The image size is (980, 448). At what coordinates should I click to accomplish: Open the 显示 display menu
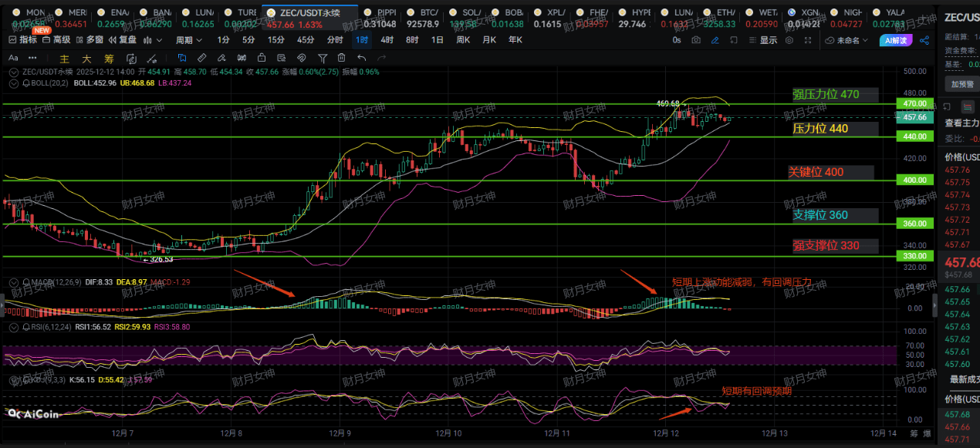(762, 40)
